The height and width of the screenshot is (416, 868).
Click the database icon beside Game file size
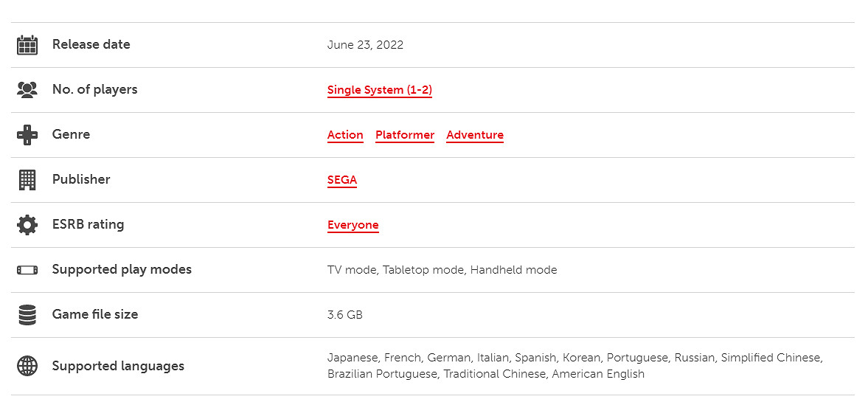[x=27, y=315]
